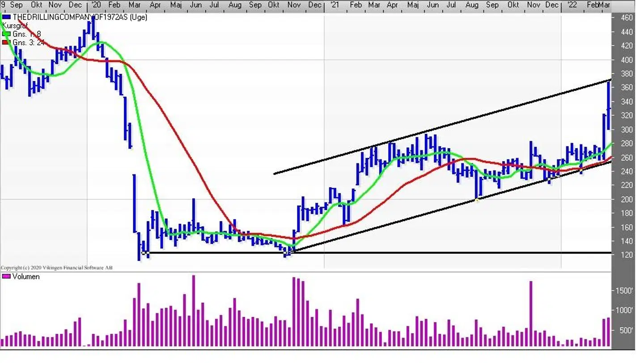Click the support line anchor at March 2020 low

pyautogui.click(x=144, y=253)
